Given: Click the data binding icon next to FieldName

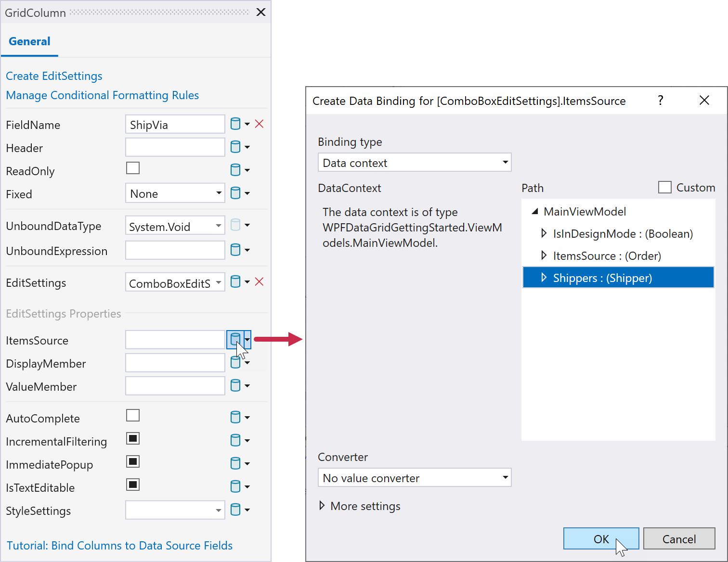Looking at the screenshot, I should pyautogui.click(x=235, y=124).
